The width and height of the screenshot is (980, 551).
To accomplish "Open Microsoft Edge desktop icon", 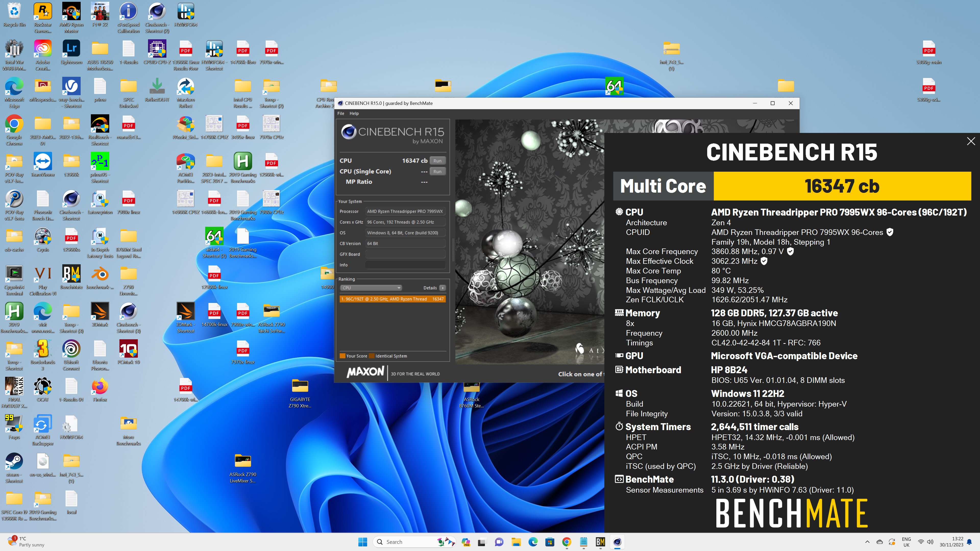I will [14, 93].
